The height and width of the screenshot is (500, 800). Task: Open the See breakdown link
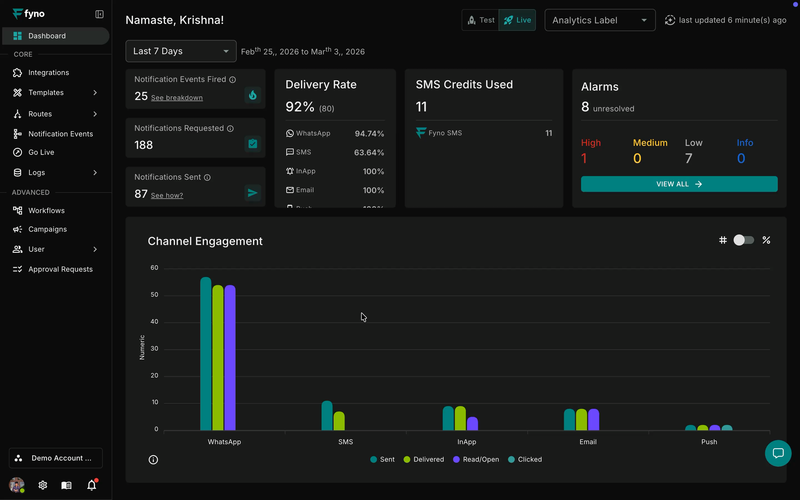(177, 98)
